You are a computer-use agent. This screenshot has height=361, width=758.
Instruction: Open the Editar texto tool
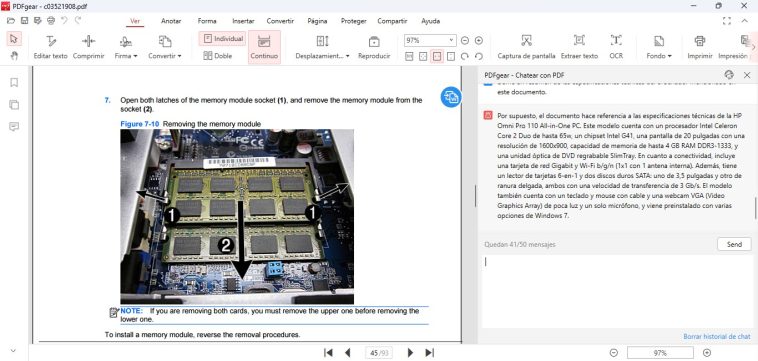tap(50, 47)
